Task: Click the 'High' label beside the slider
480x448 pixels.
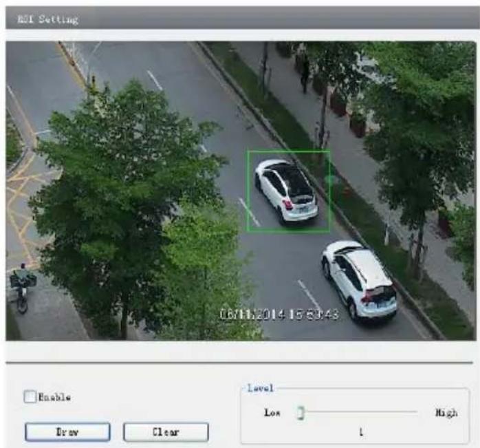Action: click(x=446, y=413)
